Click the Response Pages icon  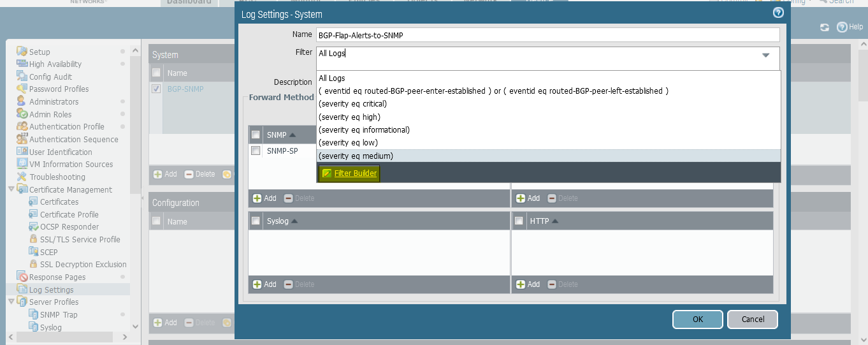click(22, 277)
